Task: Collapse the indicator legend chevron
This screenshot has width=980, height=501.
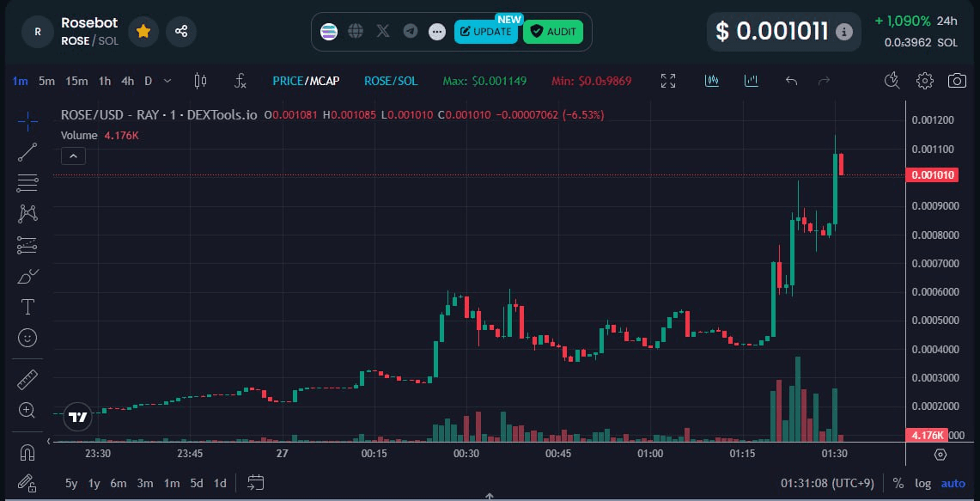Action: pyautogui.click(x=73, y=156)
